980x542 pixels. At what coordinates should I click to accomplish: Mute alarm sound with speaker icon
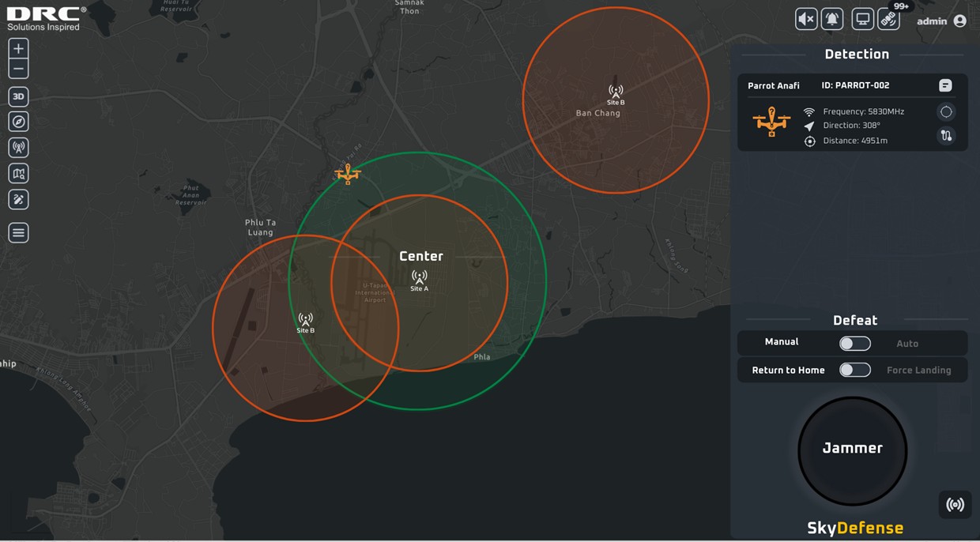(x=806, y=20)
